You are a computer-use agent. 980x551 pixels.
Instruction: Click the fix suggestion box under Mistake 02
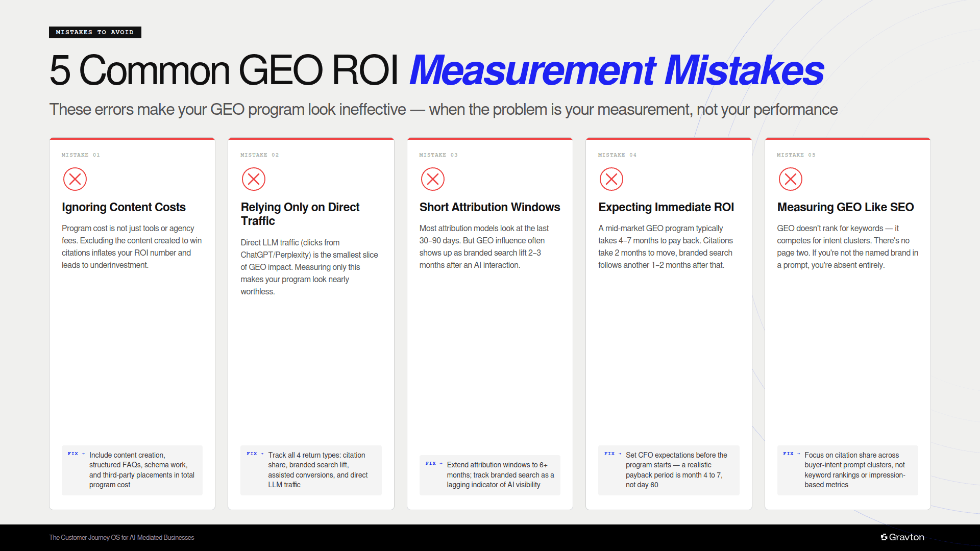311,470
